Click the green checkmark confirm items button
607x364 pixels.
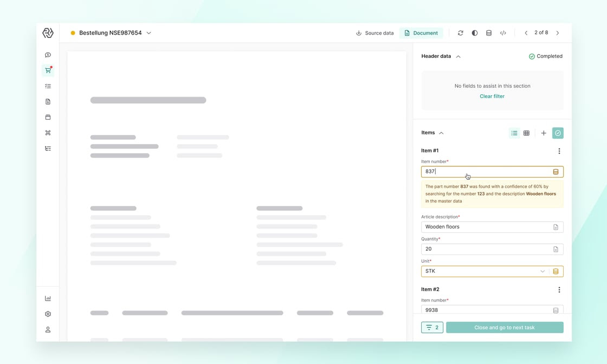click(x=558, y=133)
